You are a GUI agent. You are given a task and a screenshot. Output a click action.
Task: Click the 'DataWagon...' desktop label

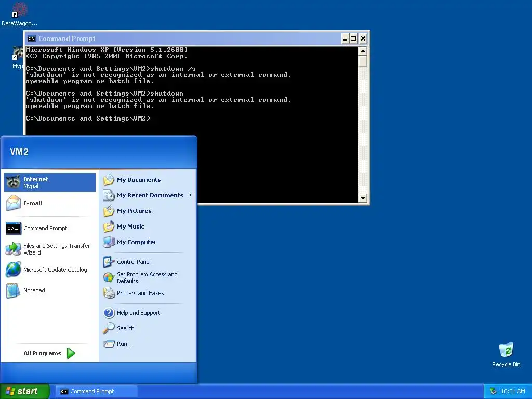coord(19,23)
